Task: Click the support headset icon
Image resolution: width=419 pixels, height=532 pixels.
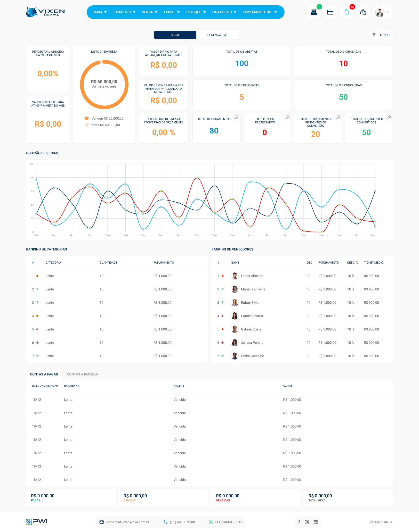Action: tap(363, 12)
